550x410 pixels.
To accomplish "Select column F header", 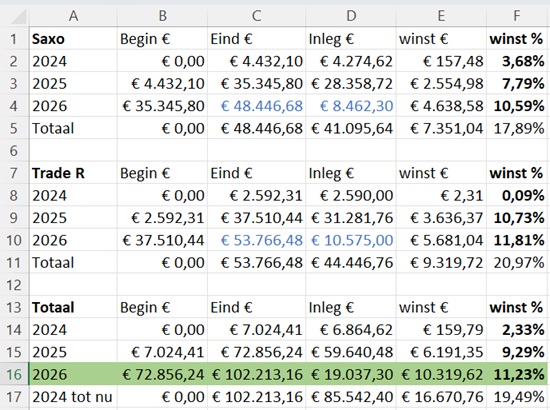I will (517, 16).
